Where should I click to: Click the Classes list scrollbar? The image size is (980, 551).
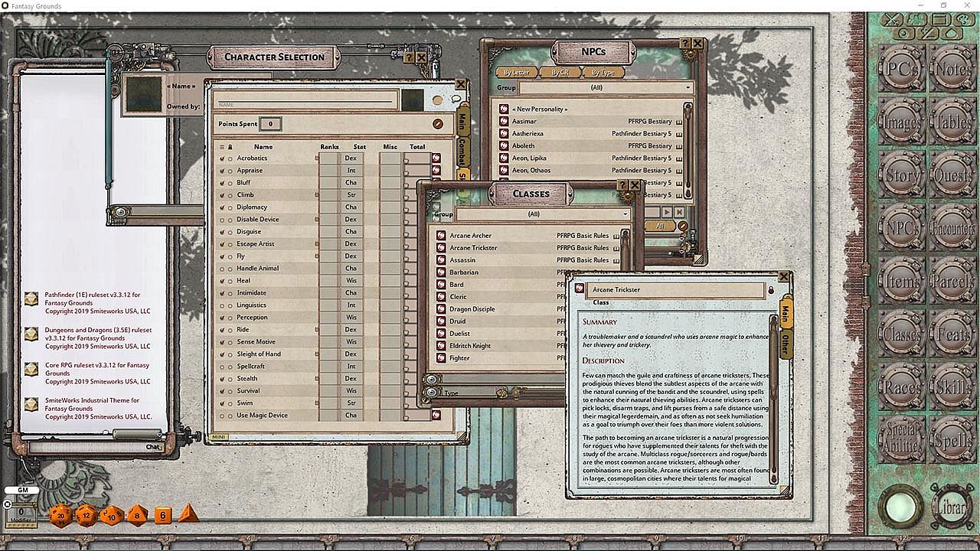[625, 249]
